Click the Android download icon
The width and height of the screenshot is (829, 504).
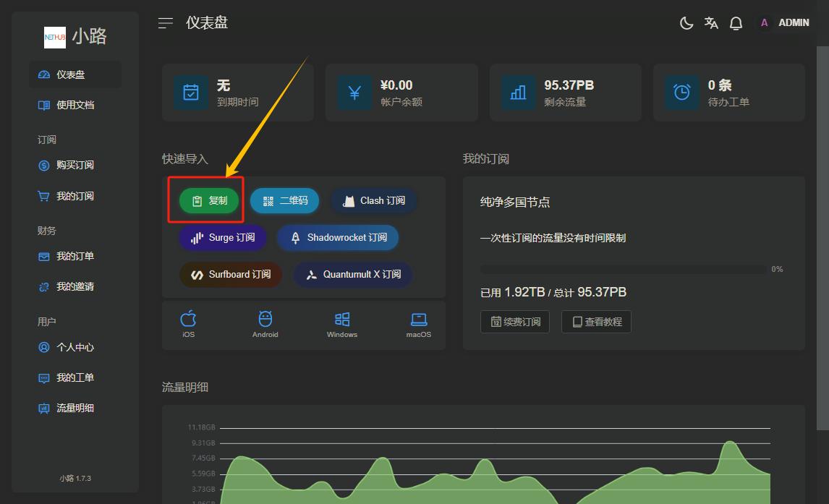coord(265,324)
